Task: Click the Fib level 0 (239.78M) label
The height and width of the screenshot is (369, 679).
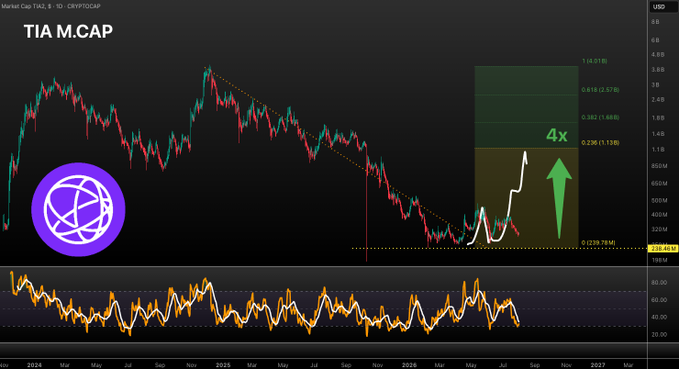Action: pos(598,243)
